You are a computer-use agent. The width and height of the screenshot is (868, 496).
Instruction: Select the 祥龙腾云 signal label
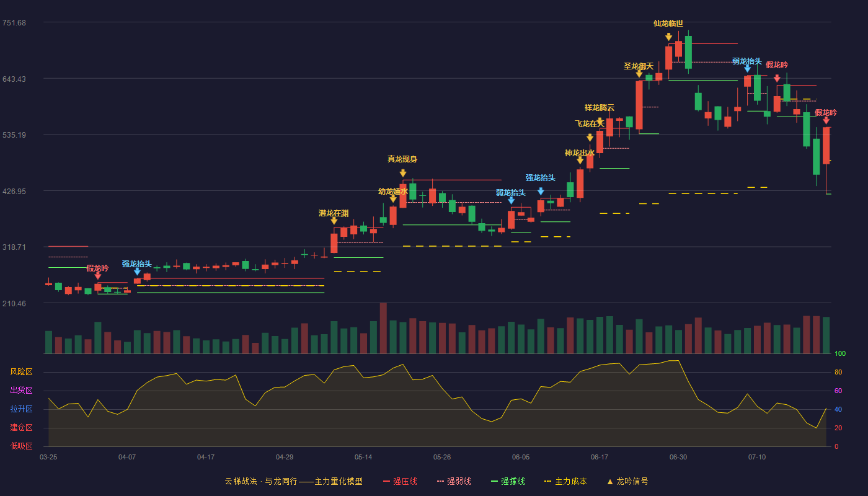tap(600, 108)
